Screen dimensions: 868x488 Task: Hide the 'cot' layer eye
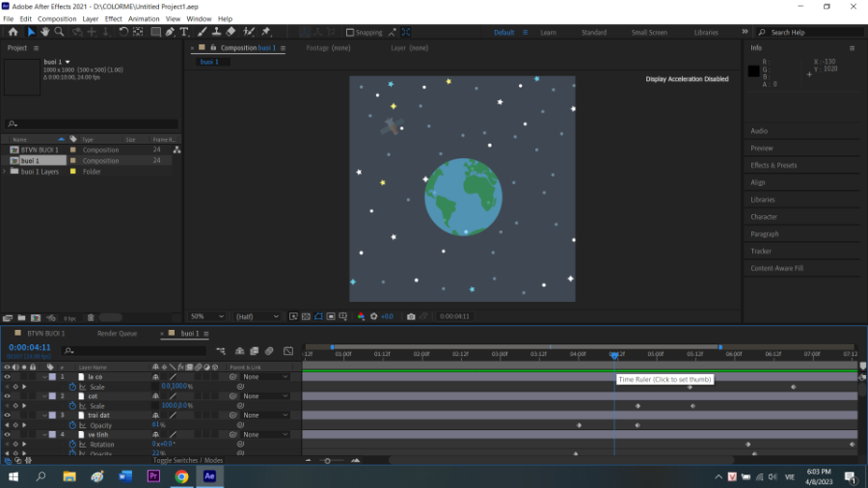7,396
